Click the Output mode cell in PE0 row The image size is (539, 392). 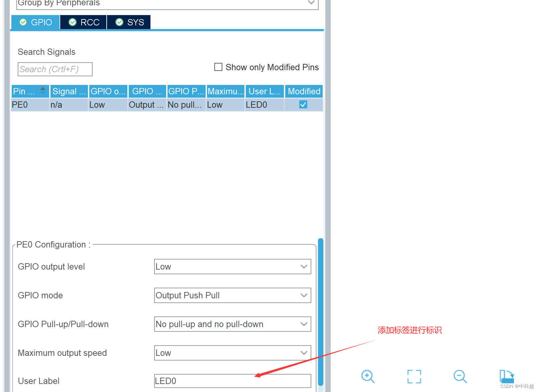147,105
